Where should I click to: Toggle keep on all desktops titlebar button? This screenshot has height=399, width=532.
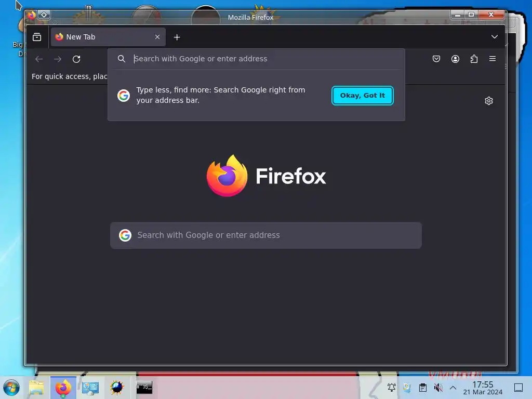click(44, 15)
